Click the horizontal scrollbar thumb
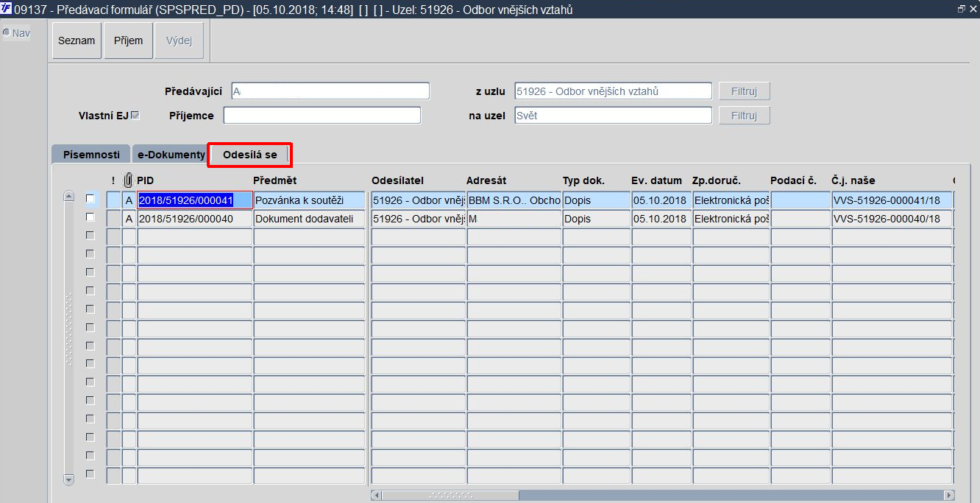Image resolution: width=980 pixels, height=503 pixels. 450,496
